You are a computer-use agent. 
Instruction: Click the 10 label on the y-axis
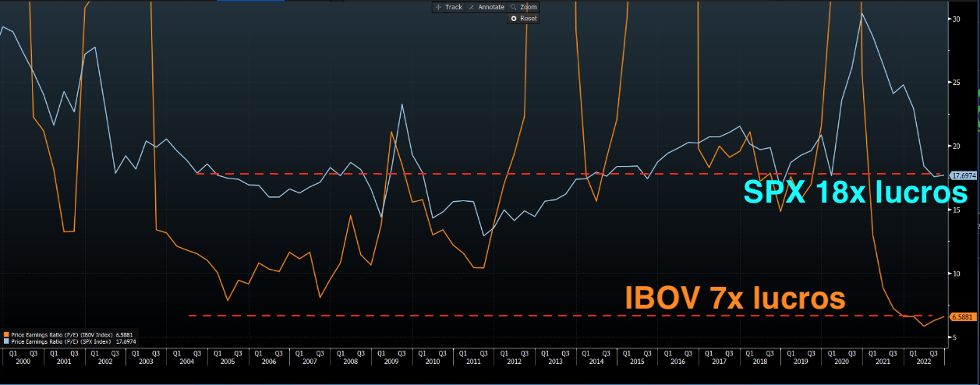[957, 274]
